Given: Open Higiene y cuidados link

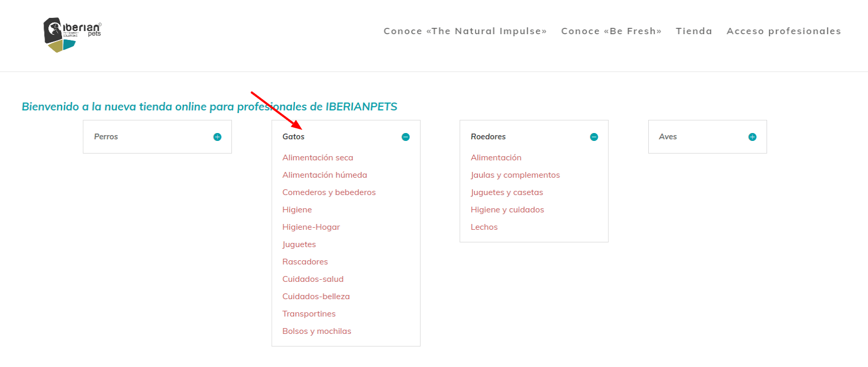Looking at the screenshot, I should click(x=507, y=210).
